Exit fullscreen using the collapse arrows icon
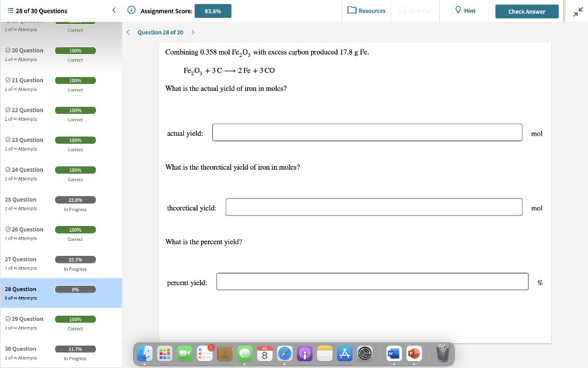This screenshot has height=368, width=588. [579, 10]
